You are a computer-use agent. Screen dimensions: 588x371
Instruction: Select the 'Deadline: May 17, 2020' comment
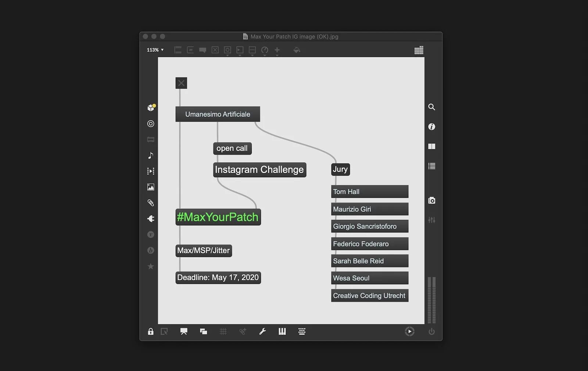(x=218, y=278)
